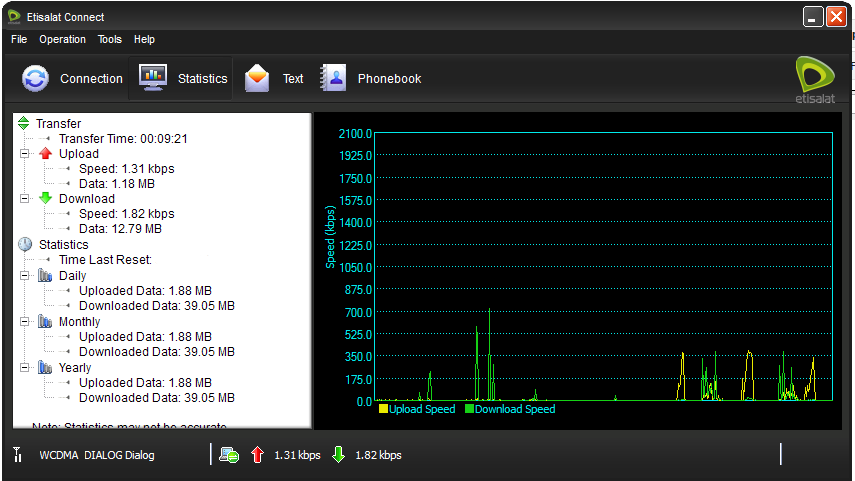Screen dimensions: 855x481
Task: Collapse the Upload tree node
Action: (25, 153)
